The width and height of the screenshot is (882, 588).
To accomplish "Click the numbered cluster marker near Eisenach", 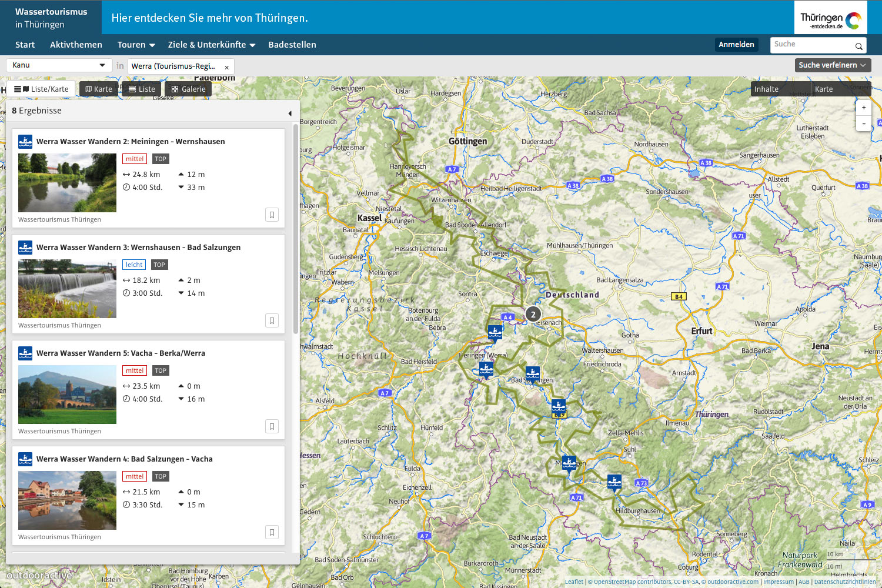I will pyautogui.click(x=533, y=314).
